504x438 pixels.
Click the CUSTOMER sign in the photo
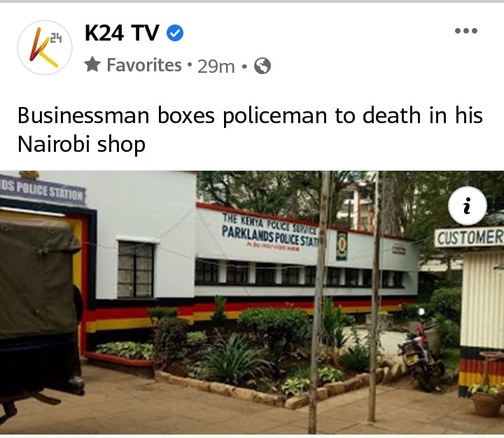pos(470,238)
